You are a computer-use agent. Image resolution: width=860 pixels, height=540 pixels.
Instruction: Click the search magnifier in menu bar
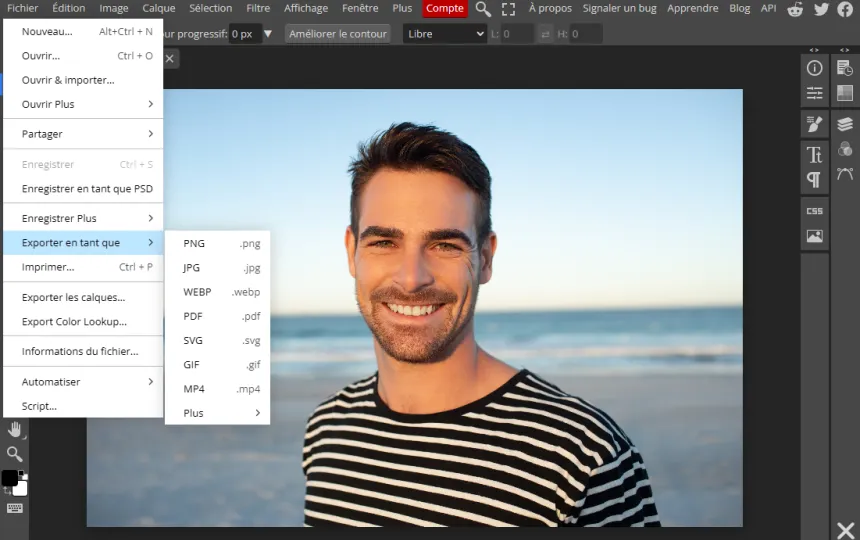click(x=483, y=9)
